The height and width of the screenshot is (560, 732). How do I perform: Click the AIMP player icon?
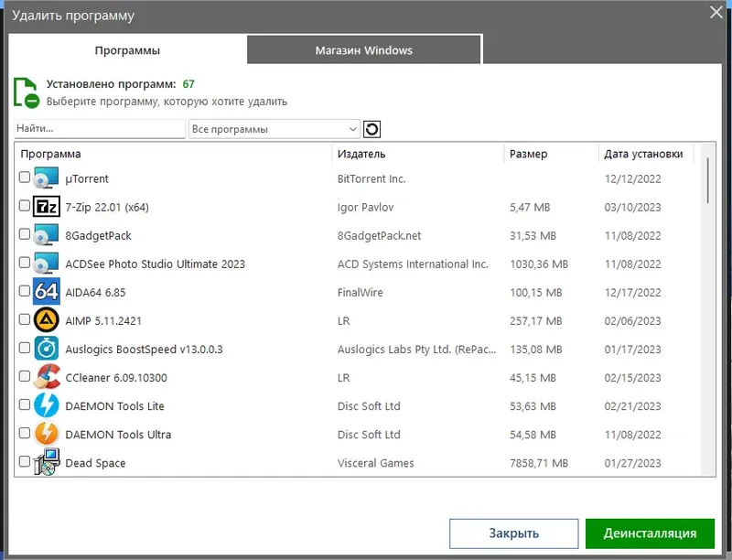(46, 320)
